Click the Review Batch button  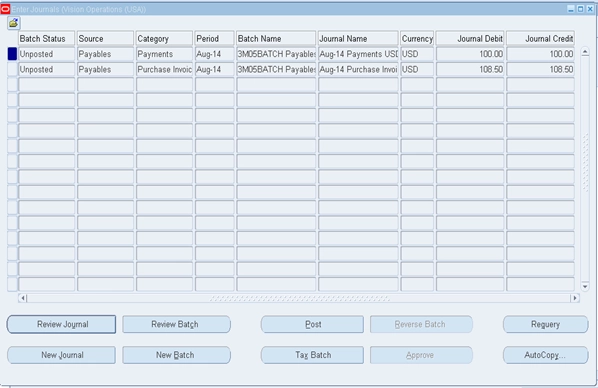point(177,324)
